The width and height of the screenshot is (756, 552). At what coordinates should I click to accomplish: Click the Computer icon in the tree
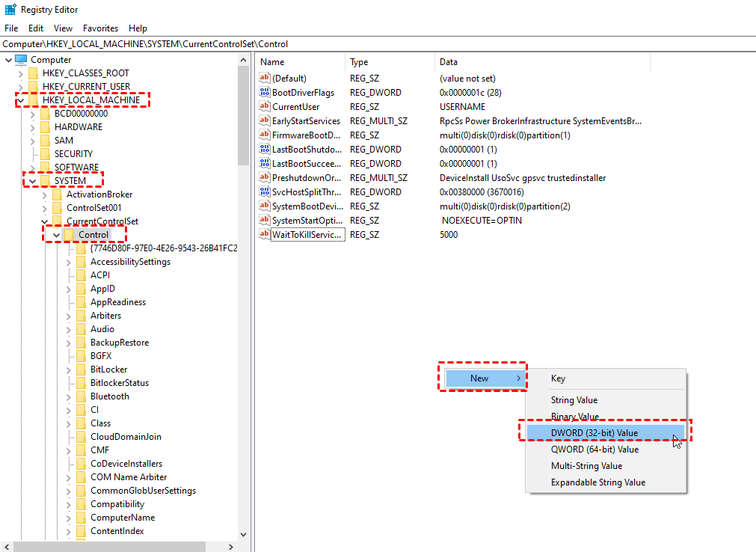pyautogui.click(x=21, y=60)
